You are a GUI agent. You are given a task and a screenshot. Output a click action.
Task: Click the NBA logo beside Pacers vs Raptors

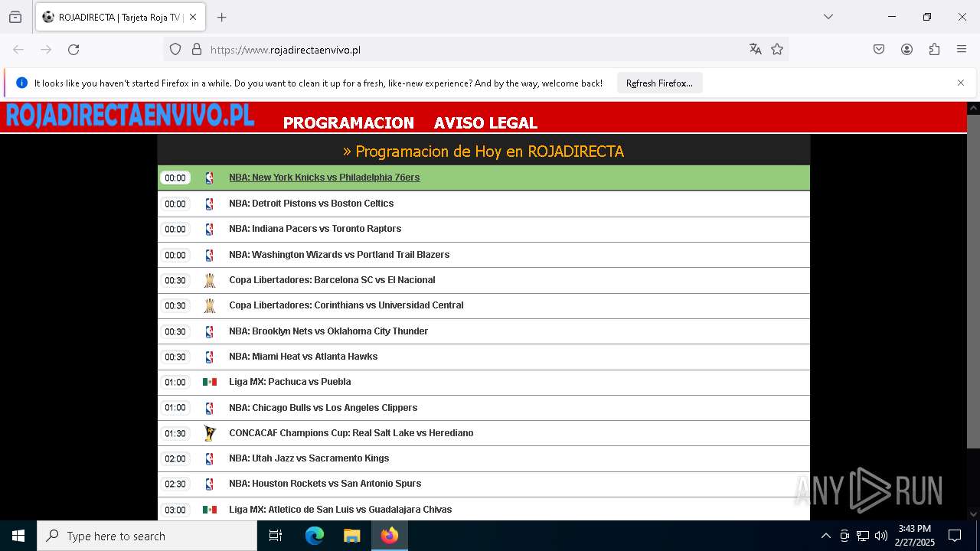click(209, 229)
